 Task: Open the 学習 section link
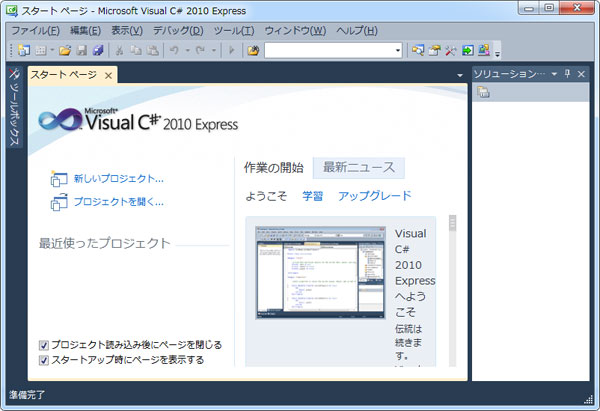(313, 196)
